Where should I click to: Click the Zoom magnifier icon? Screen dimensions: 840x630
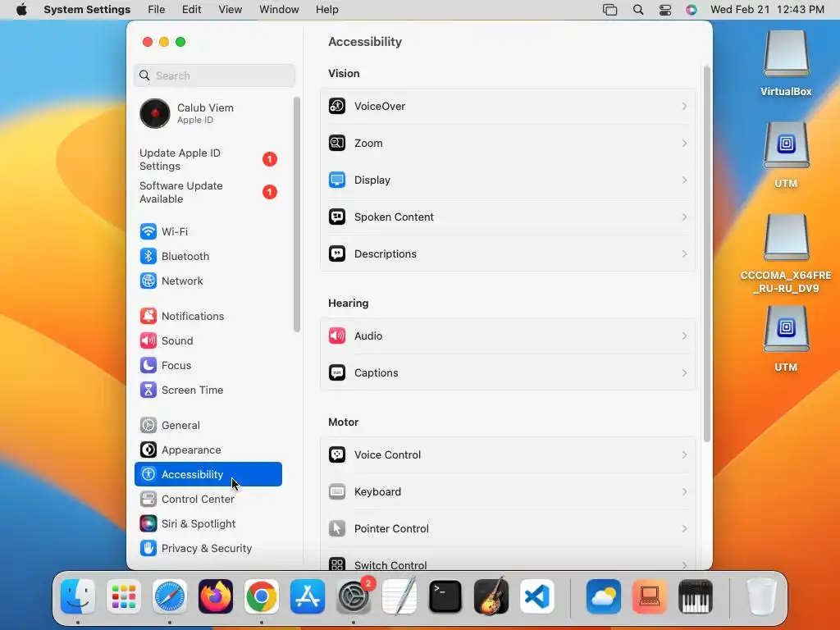click(337, 143)
